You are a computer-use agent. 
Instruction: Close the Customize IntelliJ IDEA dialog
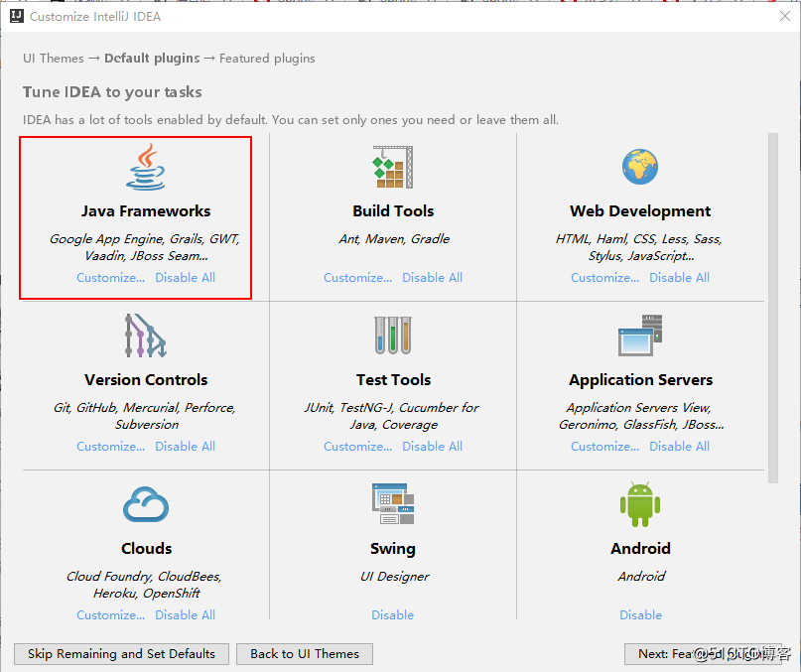point(785,16)
